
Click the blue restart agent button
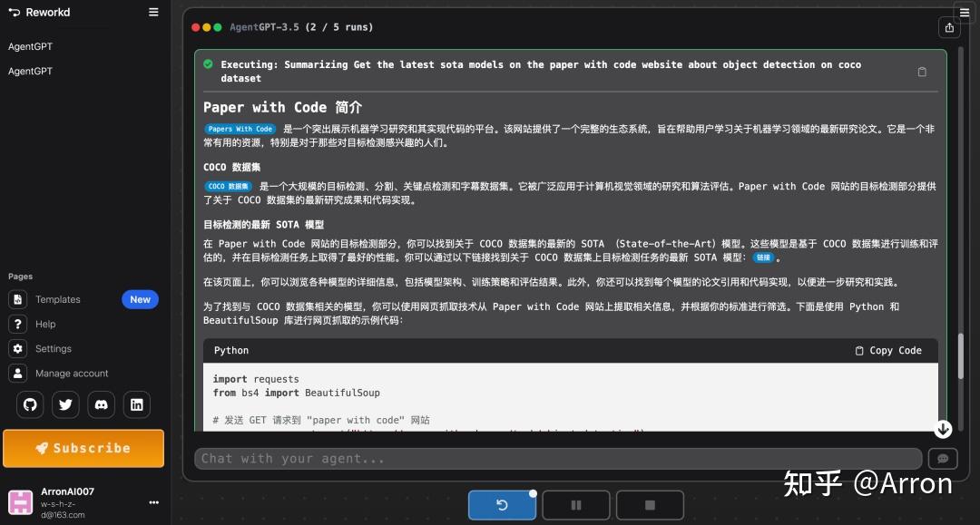click(x=502, y=505)
